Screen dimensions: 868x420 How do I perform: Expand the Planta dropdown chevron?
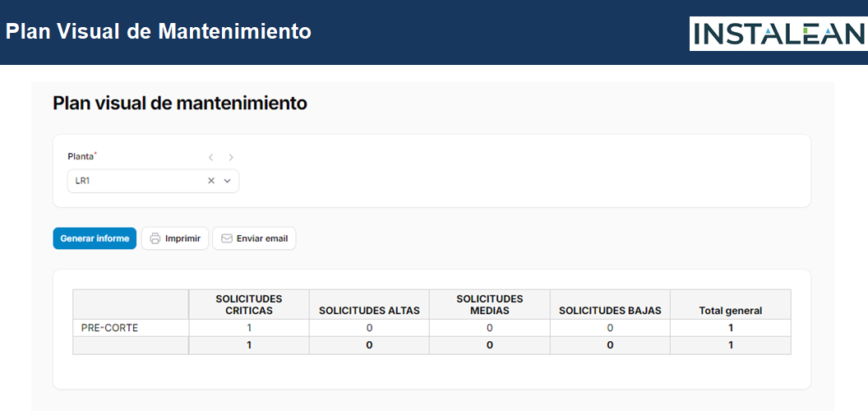pos(228,181)
